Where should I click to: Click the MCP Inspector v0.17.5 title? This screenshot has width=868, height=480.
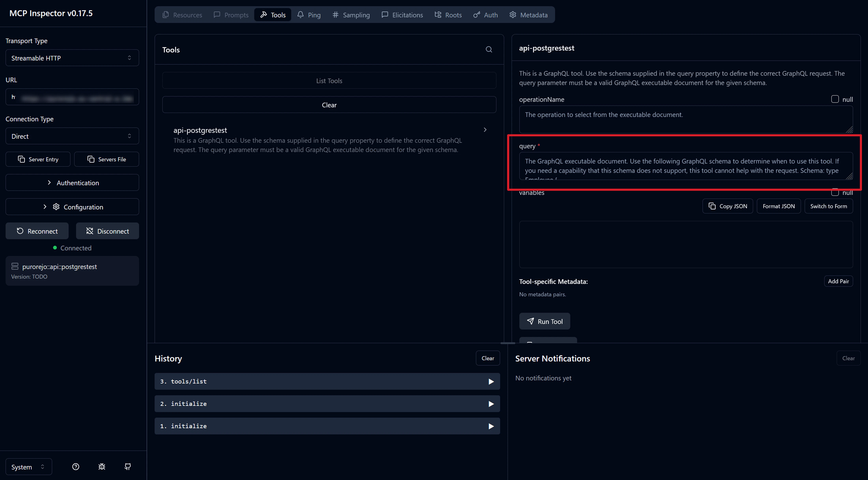[51, 13]
